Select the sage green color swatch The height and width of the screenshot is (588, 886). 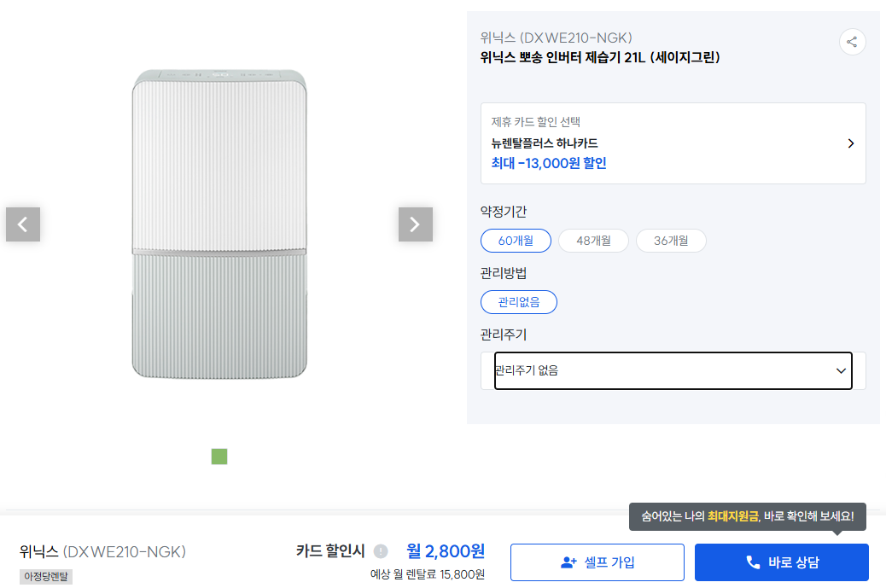point(219,457)
